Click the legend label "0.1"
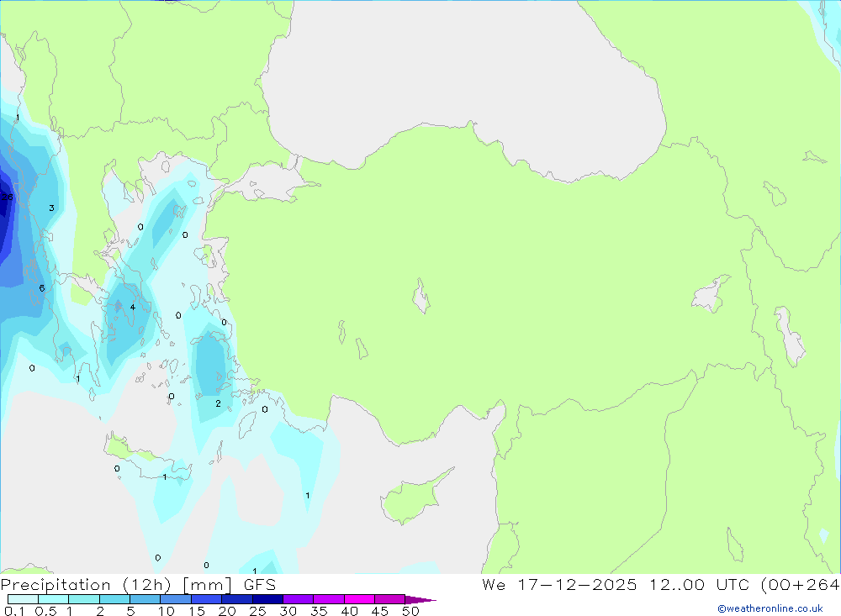This screenshot has width=841, height=616. tap(14, 611)
